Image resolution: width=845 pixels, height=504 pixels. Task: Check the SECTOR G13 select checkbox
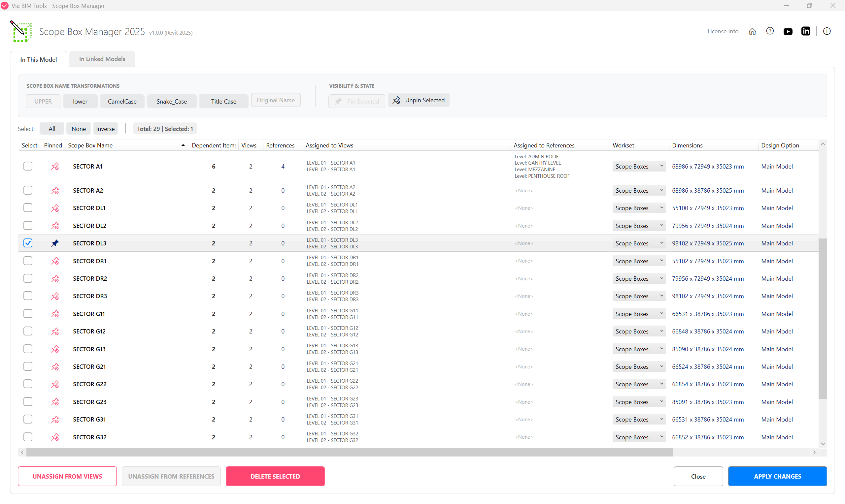click(x=28, y=349)
